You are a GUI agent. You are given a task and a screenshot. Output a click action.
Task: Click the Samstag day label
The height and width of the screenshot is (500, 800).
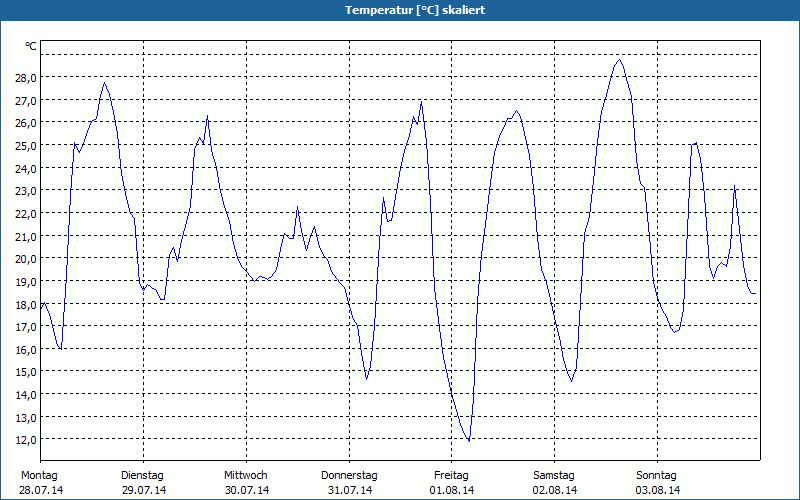click(554, 476)
